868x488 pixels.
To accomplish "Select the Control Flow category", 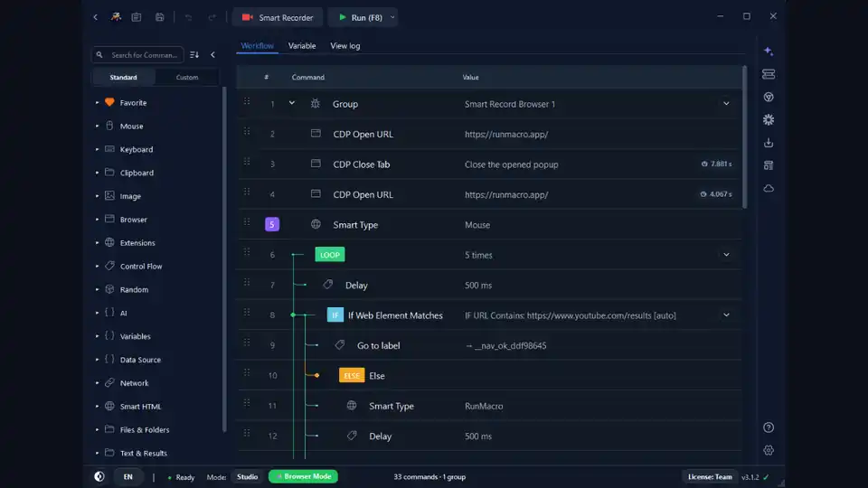I will 141,266.
